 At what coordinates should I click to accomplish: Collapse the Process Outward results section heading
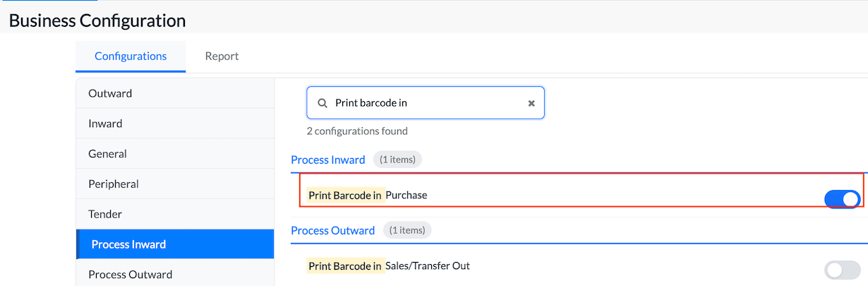(x=332, y=230)
